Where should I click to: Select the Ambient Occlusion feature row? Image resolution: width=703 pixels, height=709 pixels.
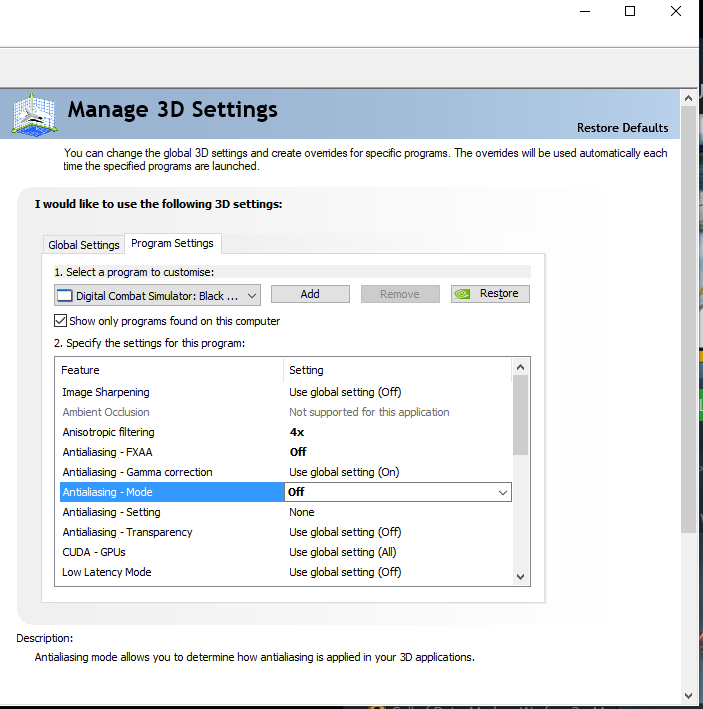pyautogui.click(x=285, y=412)
